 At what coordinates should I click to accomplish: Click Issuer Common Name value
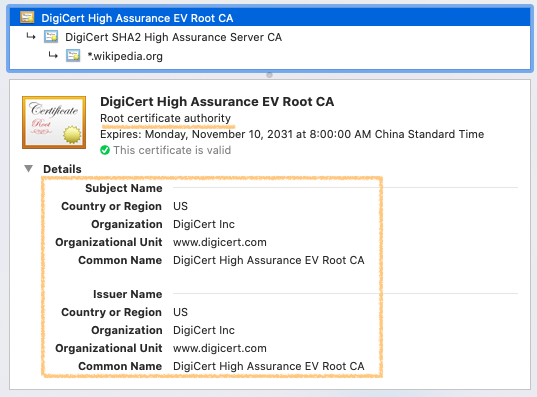[x=268, y=366]
